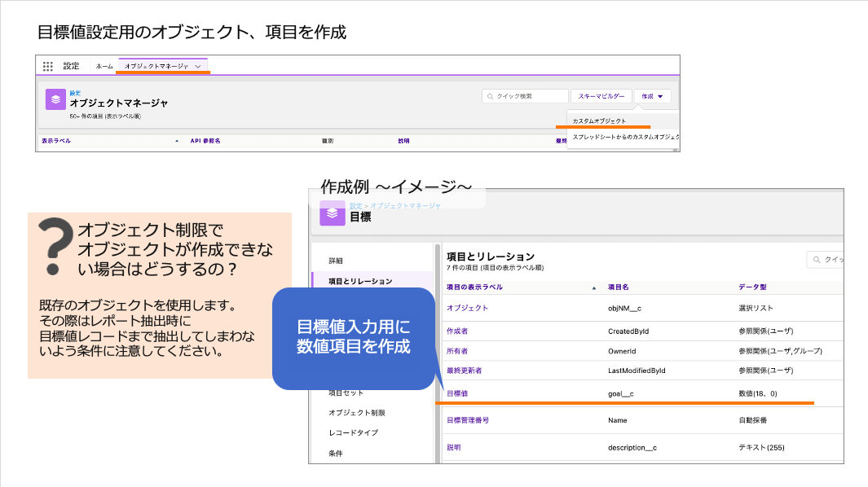Focus the クイック検索 input field
The height and width of the screenshot is (487, 868).
[526, 96]
